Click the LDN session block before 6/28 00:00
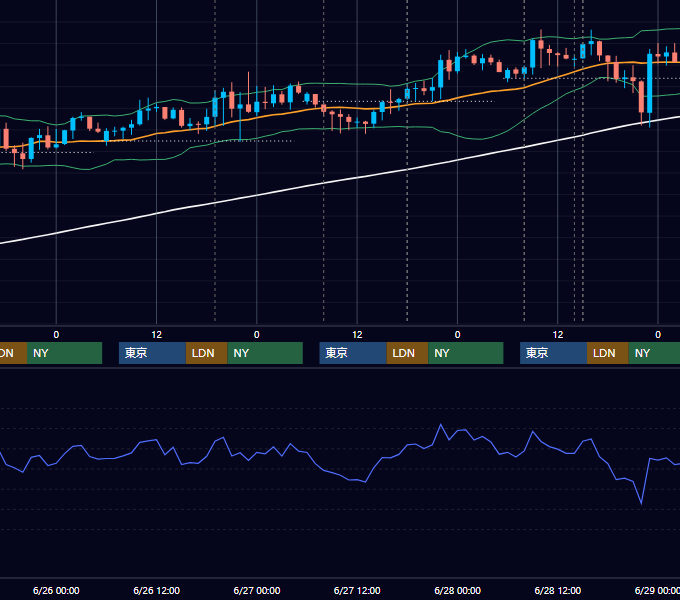Screen dimensions: 680x600 point(407,353)
